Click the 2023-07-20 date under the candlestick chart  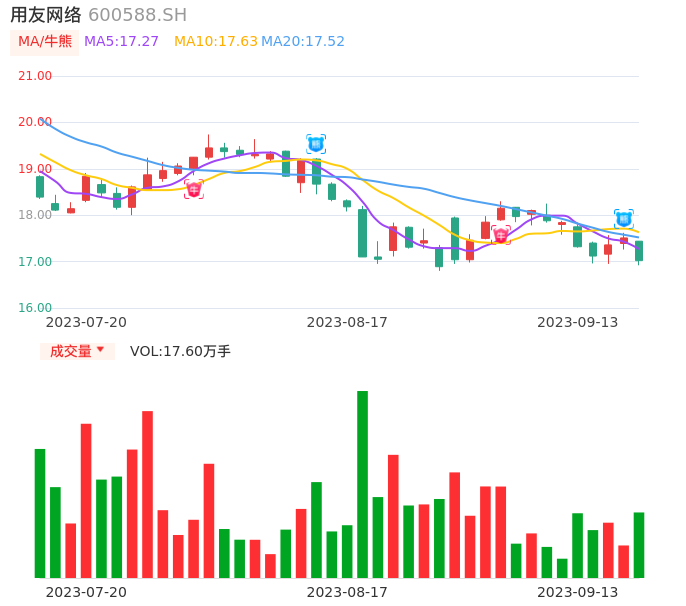(86, 322)
